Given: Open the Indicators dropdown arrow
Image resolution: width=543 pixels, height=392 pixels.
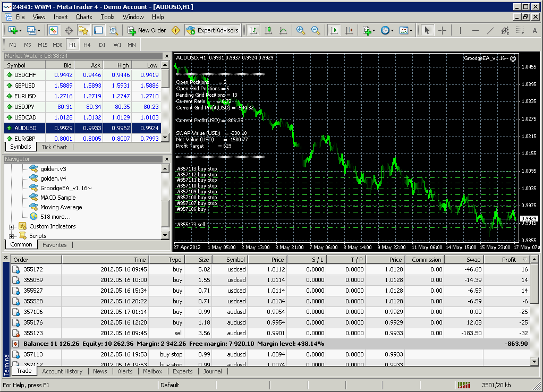Looking at the screenshot, I should pyautogui.click(x=374, y=30).
